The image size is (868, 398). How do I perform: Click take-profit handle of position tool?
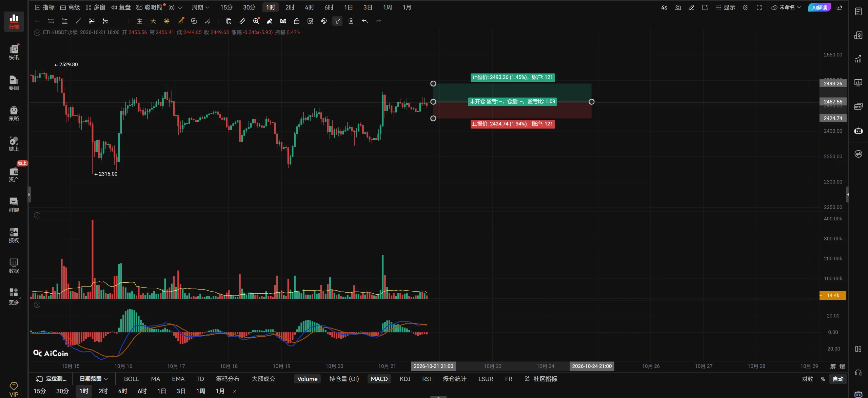[433, 84]
